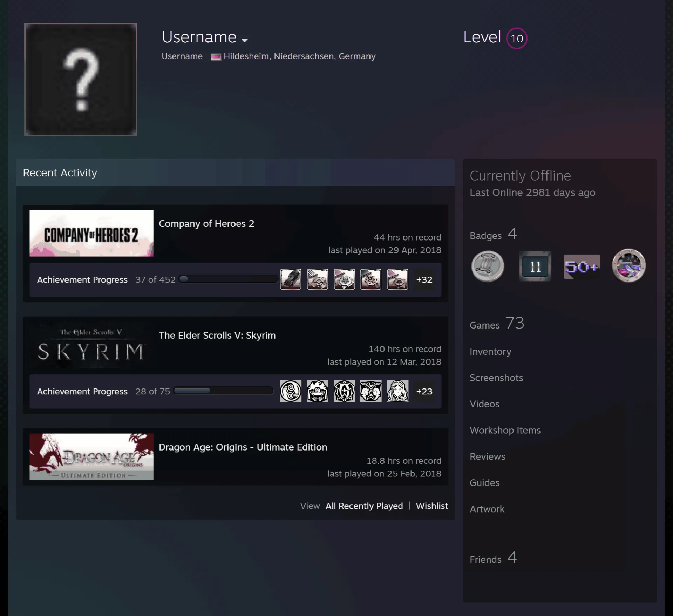Viewport: 673px width, 616px height.
Task: View first Company of Heroes 2 achievement icon
Action: click(x=291, y=279)
